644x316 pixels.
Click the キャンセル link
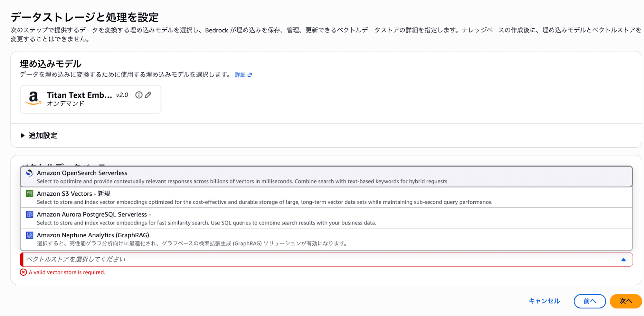click(544, 301)
